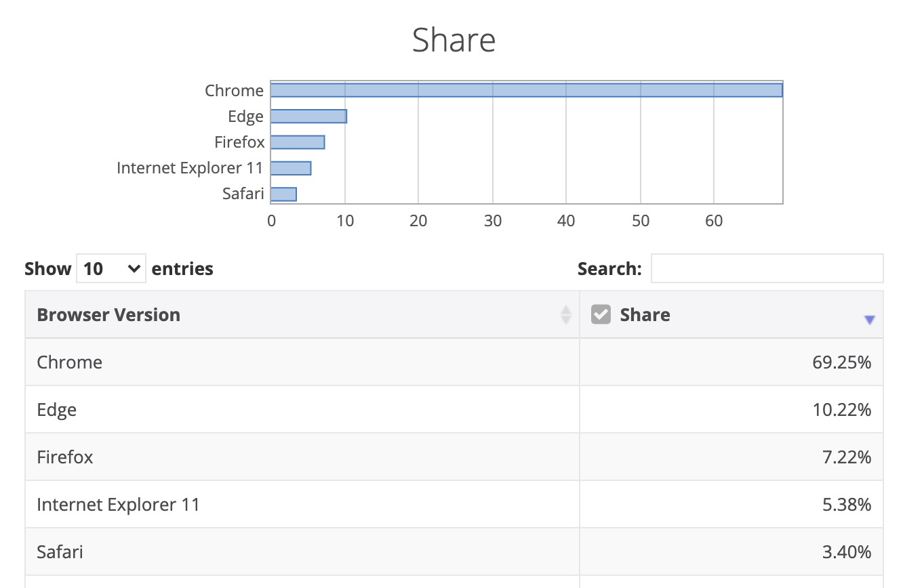Select the Firefox bar in chart
903x588 pixels.
click(x=298, y=142)
